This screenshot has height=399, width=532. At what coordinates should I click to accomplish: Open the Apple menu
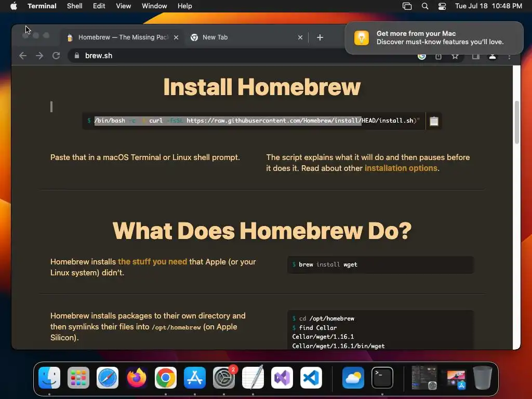pyautogui.click(x=14, y=6)
